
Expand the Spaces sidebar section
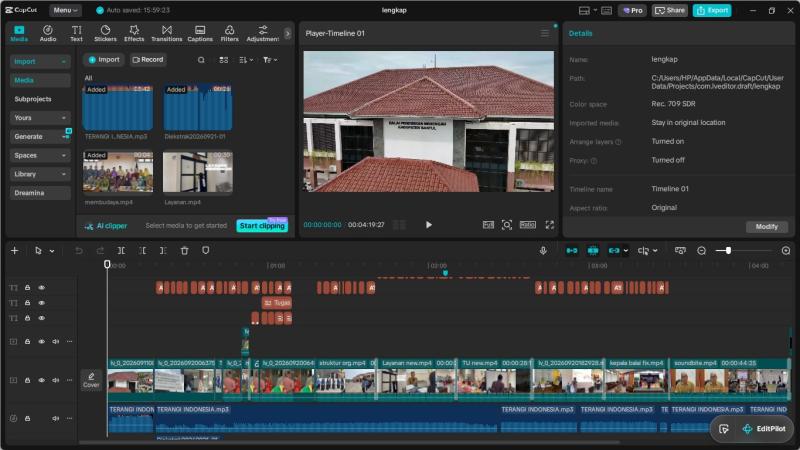point(40,156)
